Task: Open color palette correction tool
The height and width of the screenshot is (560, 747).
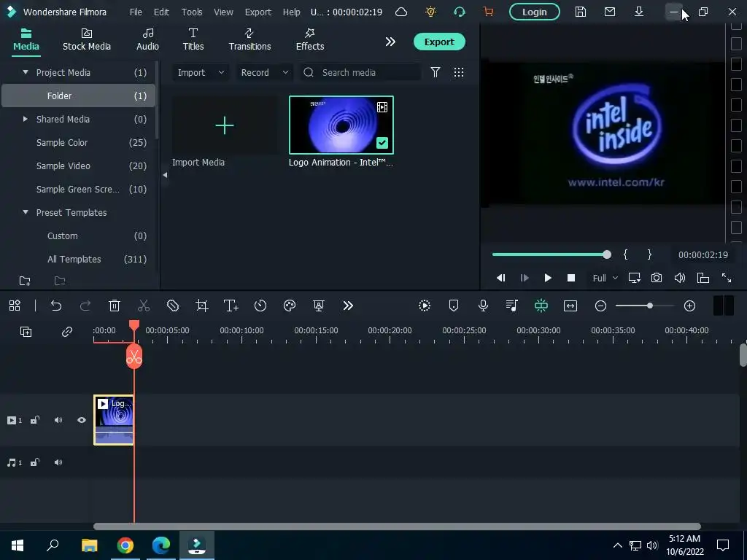Action: point(290,306)
